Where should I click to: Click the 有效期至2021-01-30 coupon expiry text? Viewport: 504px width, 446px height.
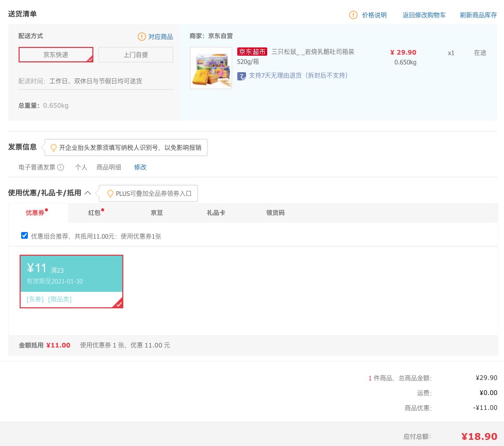(x=55, y=281)
